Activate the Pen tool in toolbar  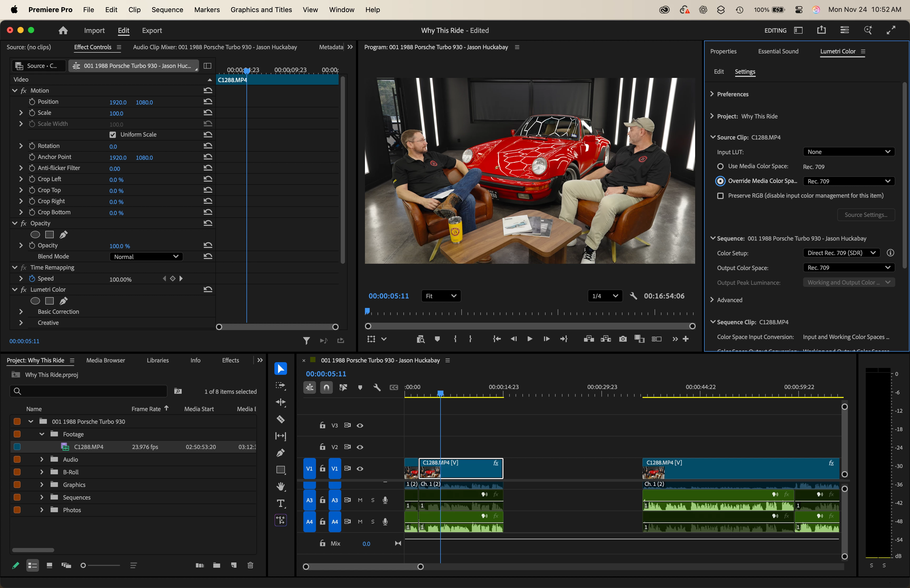280,453
